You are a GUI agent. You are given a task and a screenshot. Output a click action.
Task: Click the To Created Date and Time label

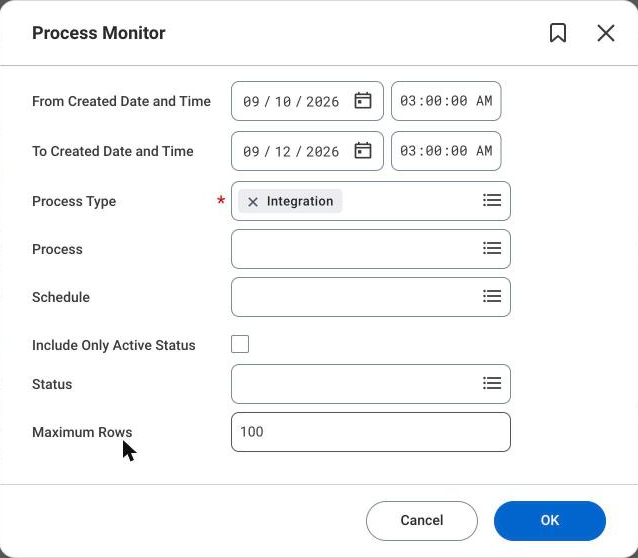point(113,151)
